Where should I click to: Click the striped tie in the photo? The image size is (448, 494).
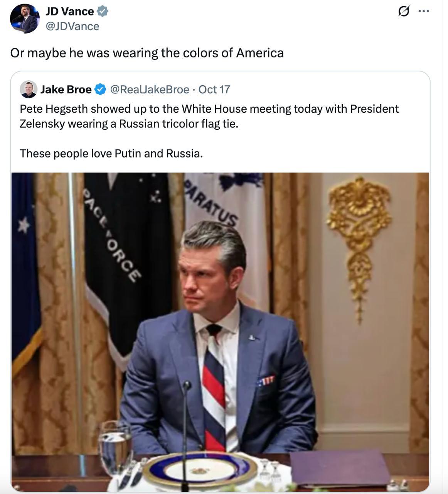coord(214,386)
